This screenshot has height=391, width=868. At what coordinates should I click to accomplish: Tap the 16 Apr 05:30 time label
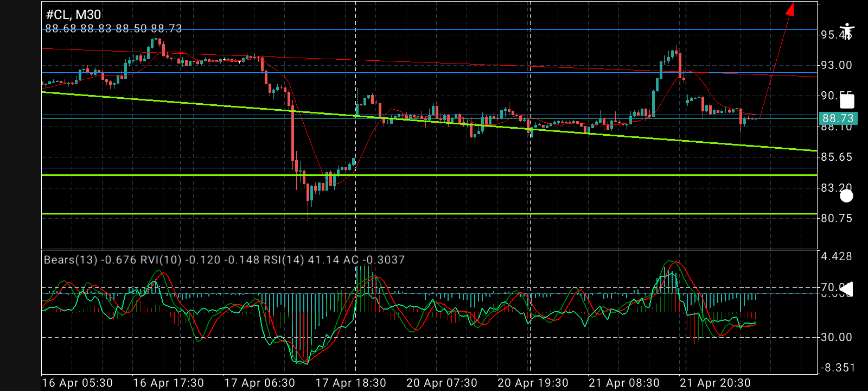pyautogui.click(x=77, y=383)
